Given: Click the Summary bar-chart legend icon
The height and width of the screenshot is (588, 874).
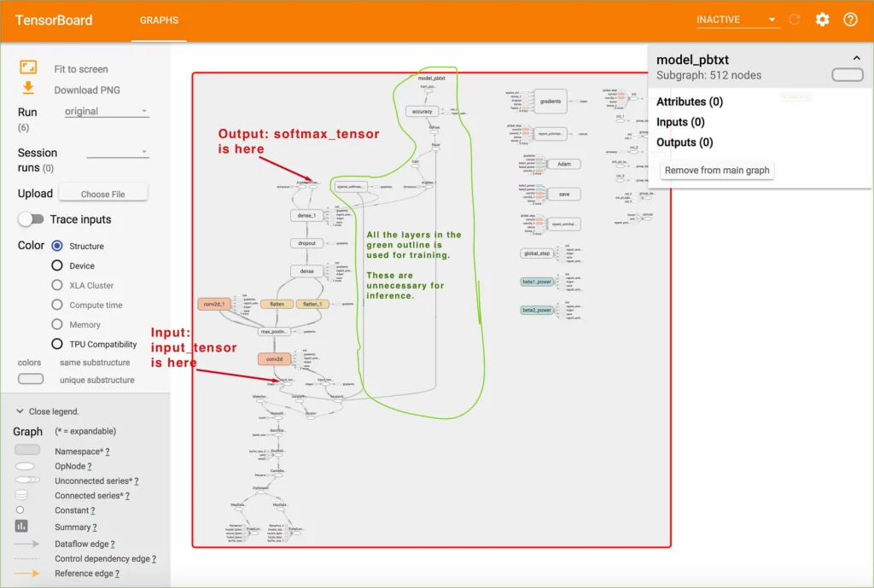Looking at the screenshot, I should tap(21, 527).
